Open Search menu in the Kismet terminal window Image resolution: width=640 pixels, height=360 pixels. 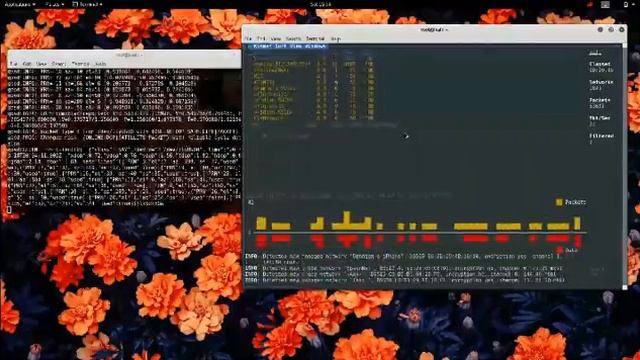pyautogui.click(x=293, y=39)
